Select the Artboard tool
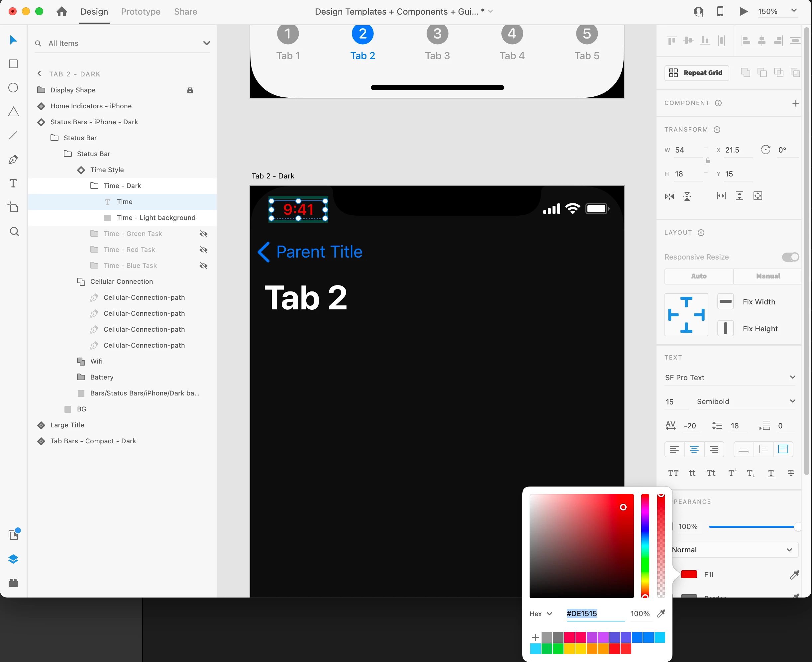Viewport: 812px width, 662px height. (13, 207)
